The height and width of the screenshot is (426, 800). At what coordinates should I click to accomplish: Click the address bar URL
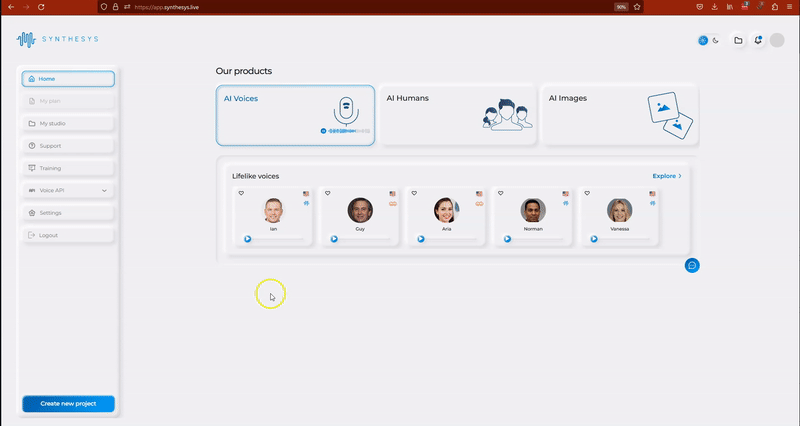pos(167,7)
